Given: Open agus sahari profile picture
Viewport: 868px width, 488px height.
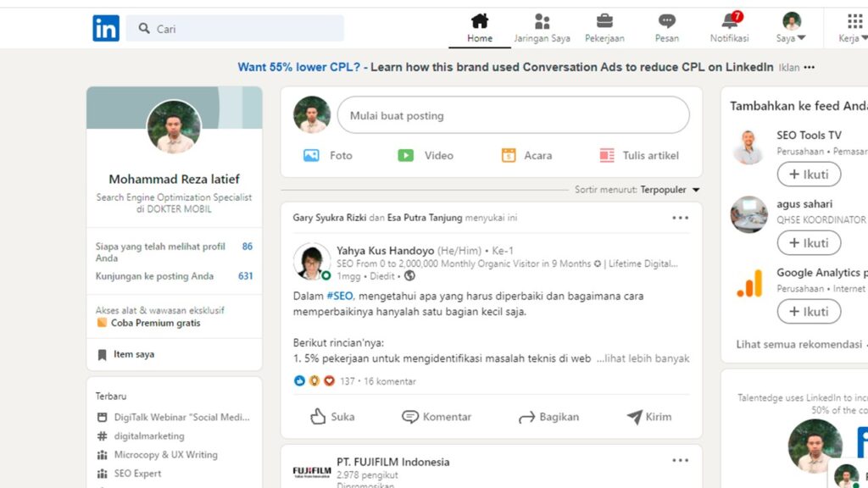Looking at the screenshot, I should click(x=748, y=214).
